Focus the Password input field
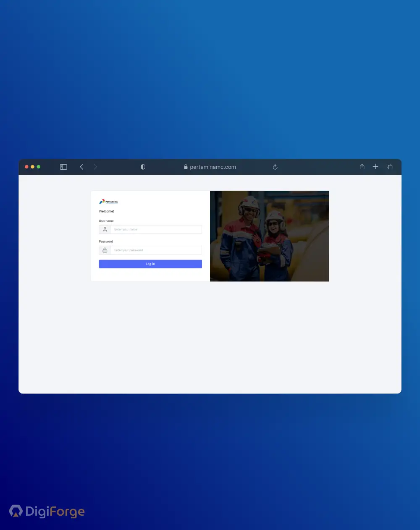 coord(156,250)
